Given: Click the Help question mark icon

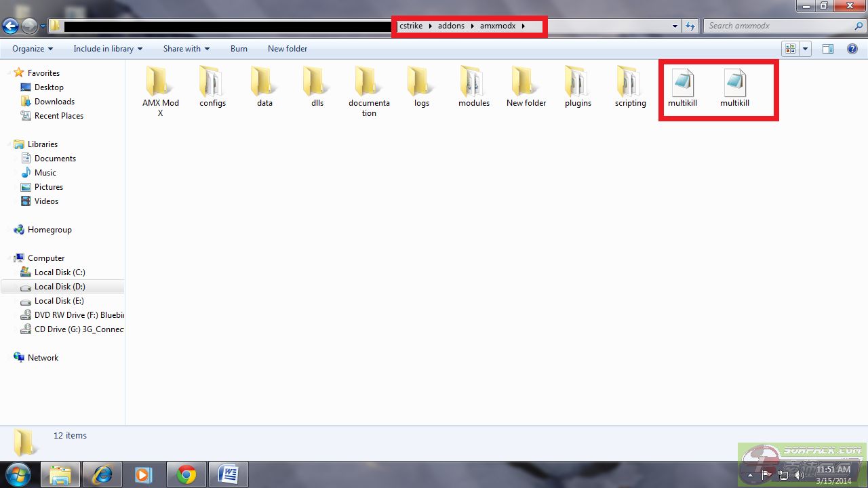Looking at the screenshot, I should 852,49.
